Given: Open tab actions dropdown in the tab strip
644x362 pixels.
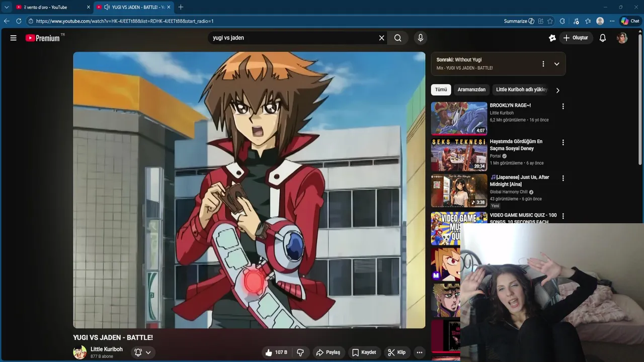Looking at the screenshot, I should 7,7.
